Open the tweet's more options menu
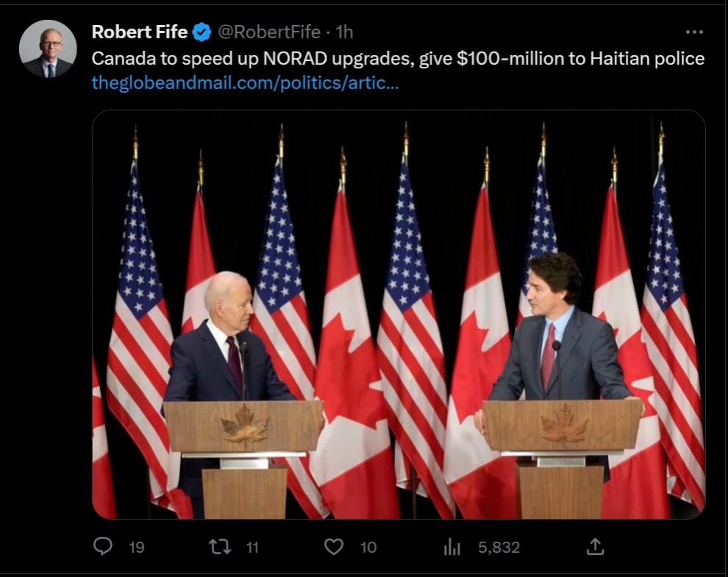The height and width of the screenshot is (577, 728). coord(694,32)
